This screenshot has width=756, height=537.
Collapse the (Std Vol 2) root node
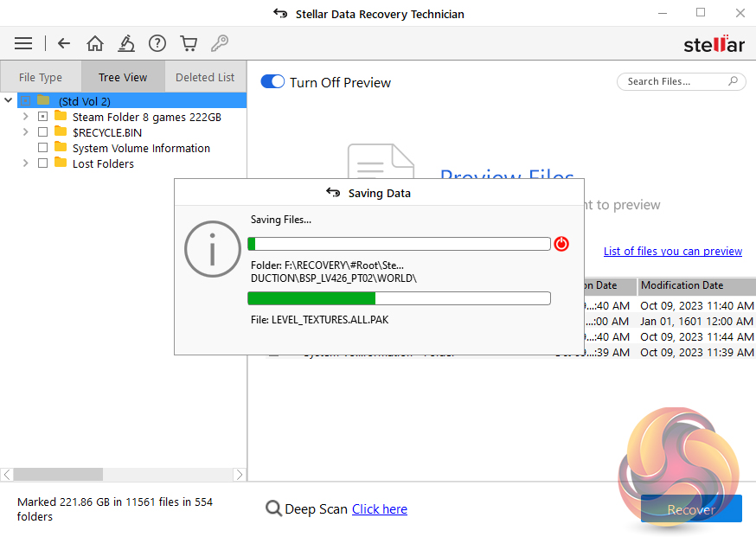coord(8,100)
